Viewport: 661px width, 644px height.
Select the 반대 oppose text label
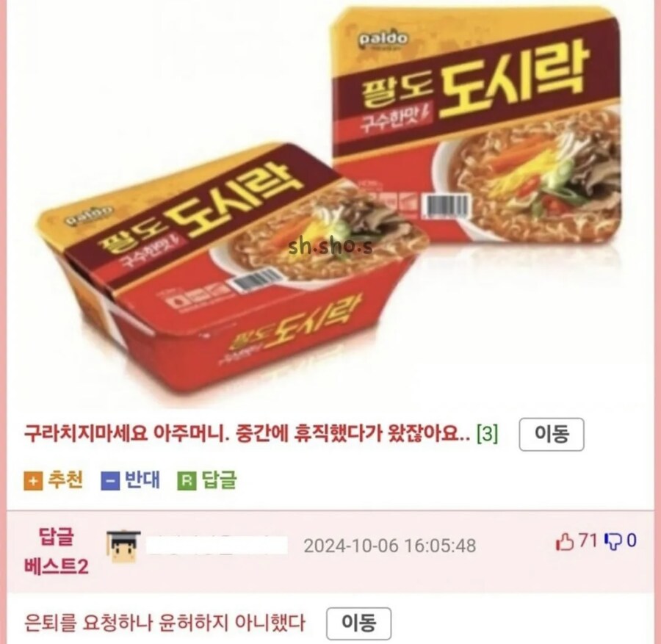pos(142,480)
